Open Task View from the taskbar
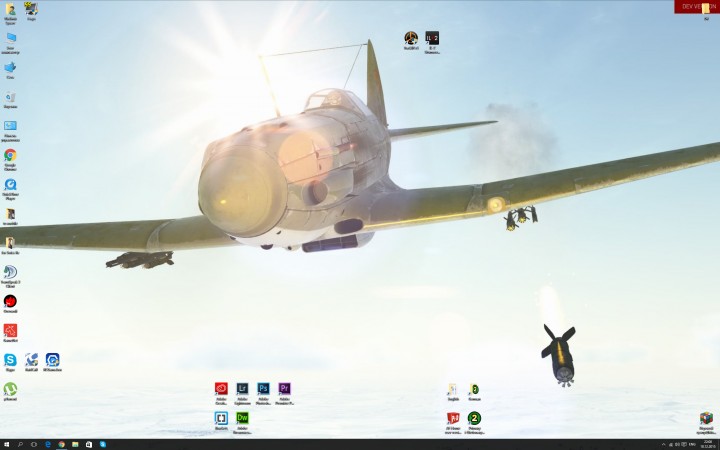720x450 pixels. point(34,444)
